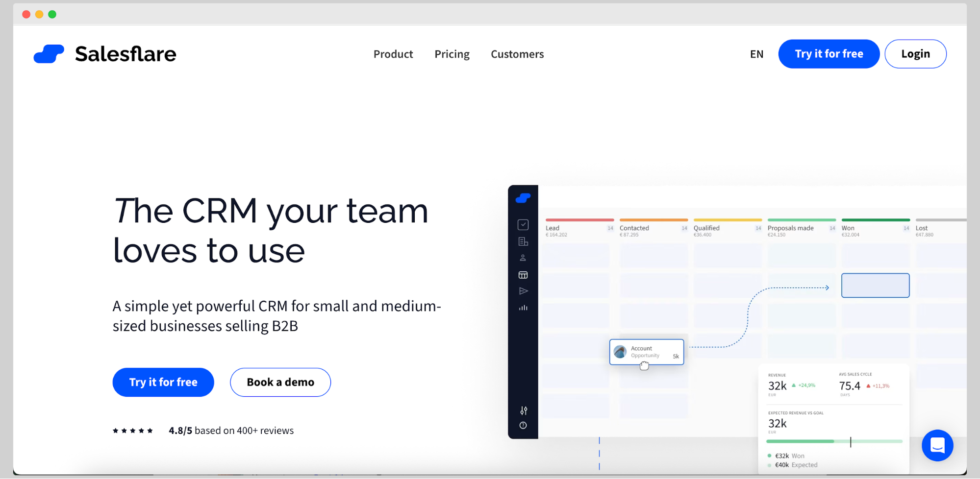Click the subheading about CRM for small businesses
980x479 pixels.
click(x=277, y=316)
